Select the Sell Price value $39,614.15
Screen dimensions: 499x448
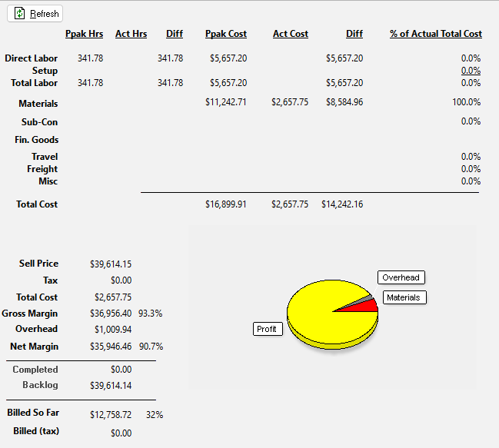[x=111, y=264]
